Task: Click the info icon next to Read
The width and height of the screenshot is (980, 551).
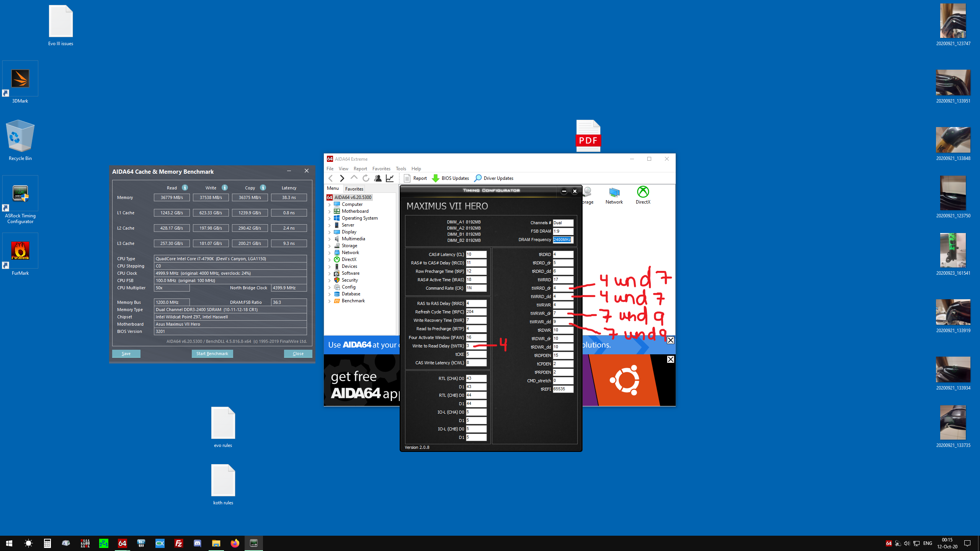Action: 185,187
